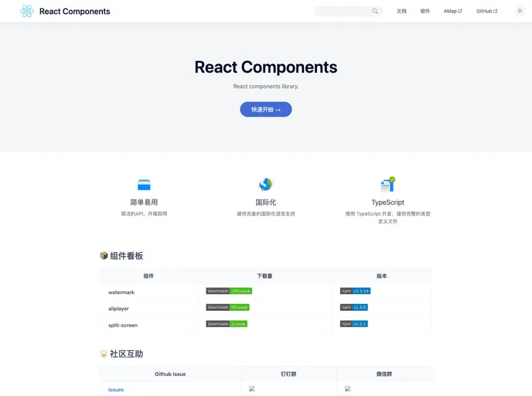Open the watermark downloads badge
This screenshot has width=532, height=396.
click(x=229, y=291)
